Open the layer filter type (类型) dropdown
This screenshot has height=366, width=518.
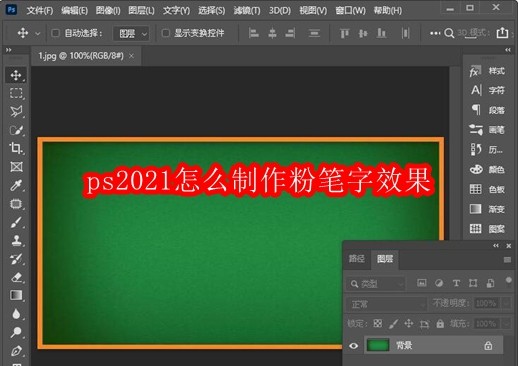click(x=376, y=284)
